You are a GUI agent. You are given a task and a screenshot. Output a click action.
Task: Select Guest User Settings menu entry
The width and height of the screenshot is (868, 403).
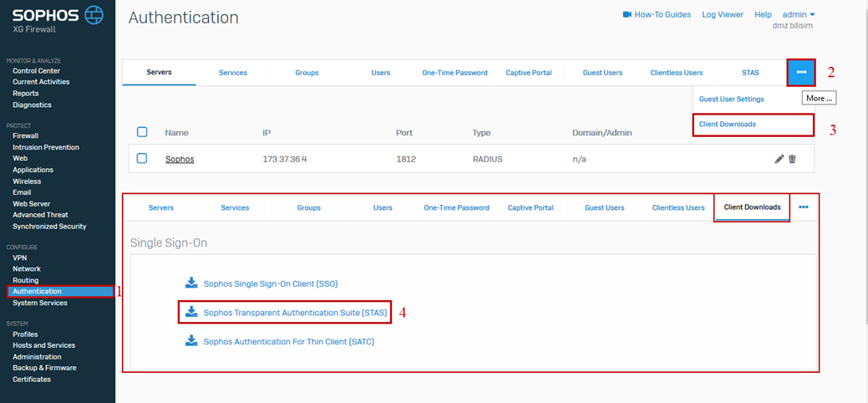pos(731,99)
